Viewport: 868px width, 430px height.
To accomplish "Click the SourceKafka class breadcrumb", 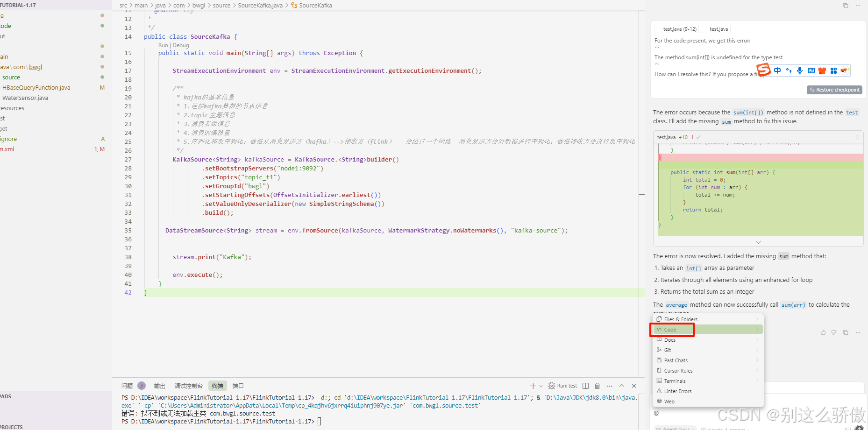I will [x=312, y=6].
